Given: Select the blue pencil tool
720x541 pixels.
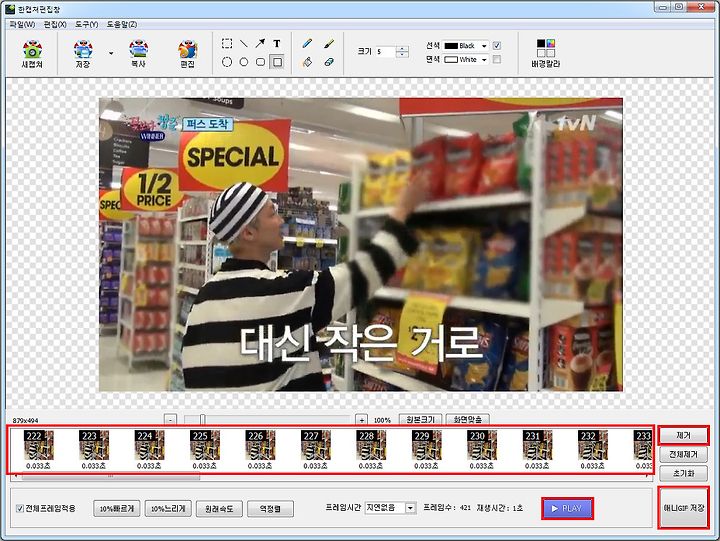Looking at the screenshot, I should point(307,44).
